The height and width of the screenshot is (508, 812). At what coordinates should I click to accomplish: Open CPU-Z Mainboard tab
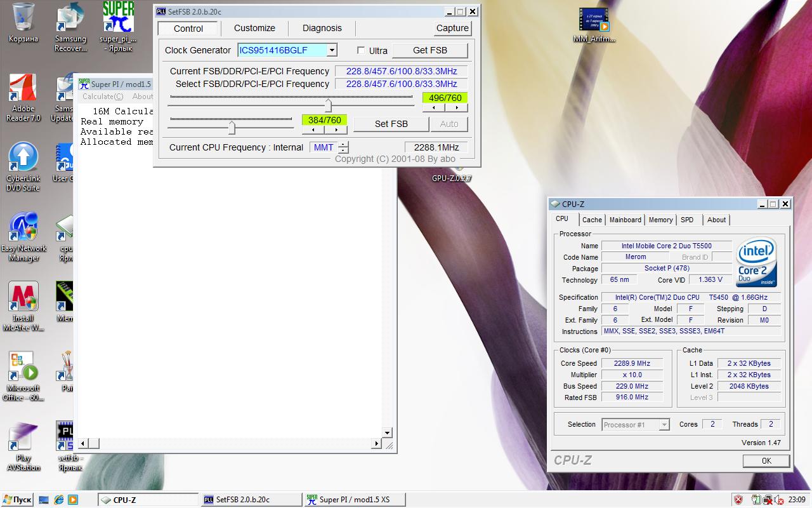click(625, 220)
